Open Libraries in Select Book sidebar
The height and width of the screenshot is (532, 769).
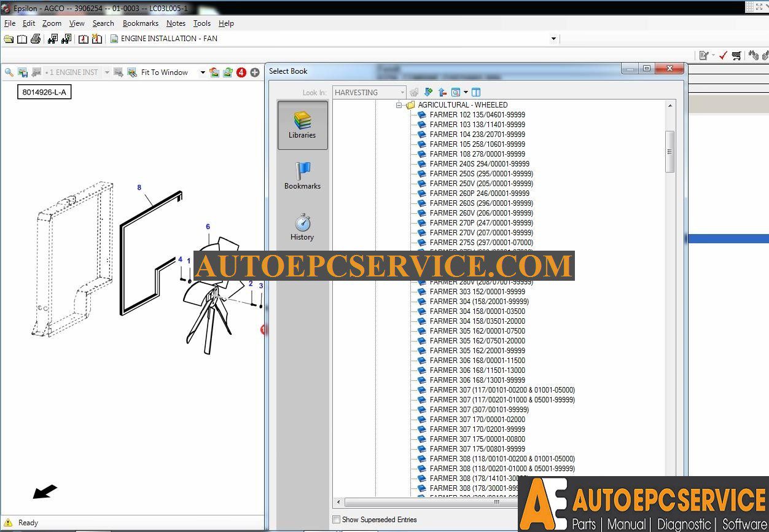tap(302, 125)
